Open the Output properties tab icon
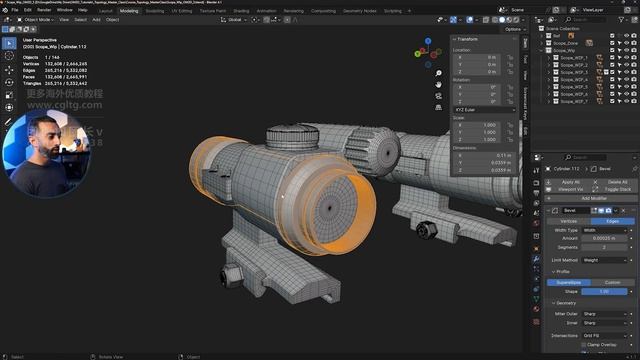 pos(536,193)
